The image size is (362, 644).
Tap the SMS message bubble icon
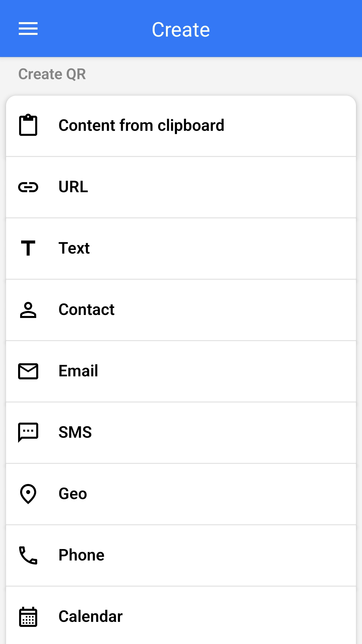click(28, 432)
